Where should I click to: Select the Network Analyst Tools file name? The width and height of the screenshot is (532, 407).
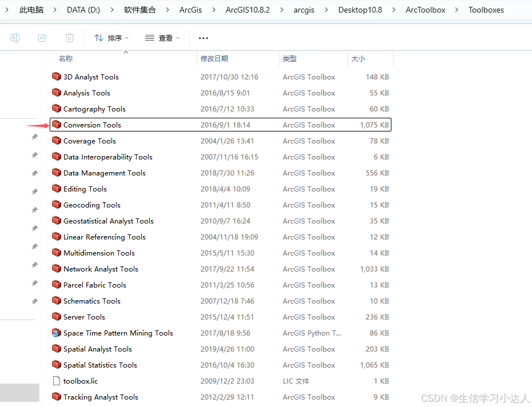pos(101,269)
